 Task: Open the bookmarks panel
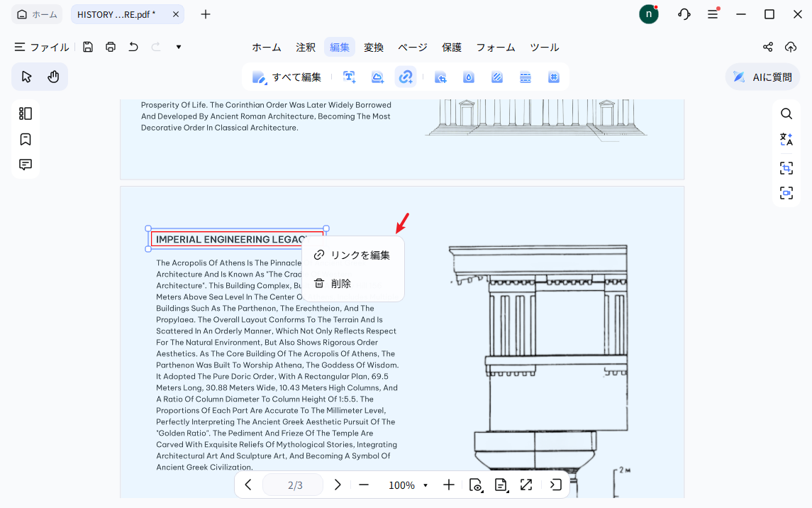26,139
